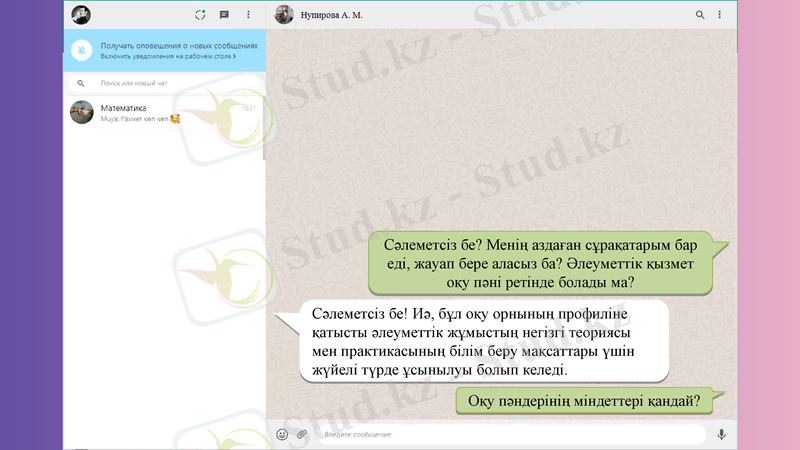Click the muted bell notification icon

pyautogui.click(x=82, y=51)
